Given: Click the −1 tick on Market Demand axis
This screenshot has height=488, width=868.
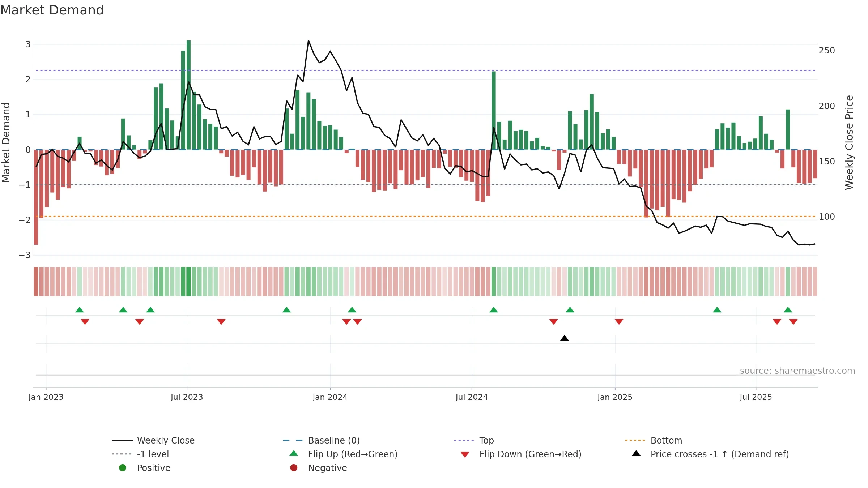Looking at the screenshot, I should tap(25, 185).
